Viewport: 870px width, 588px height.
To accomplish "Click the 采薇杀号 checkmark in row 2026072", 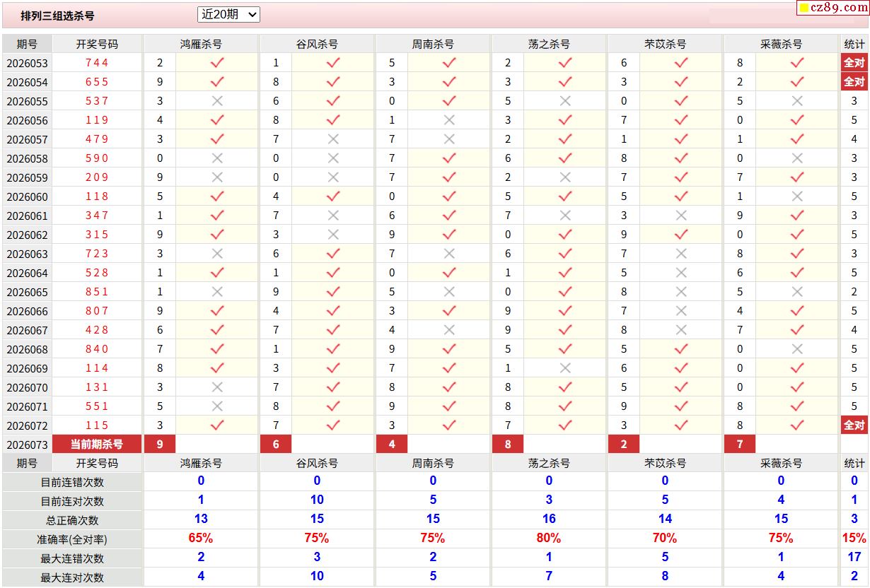I will [x=797, y=425].
